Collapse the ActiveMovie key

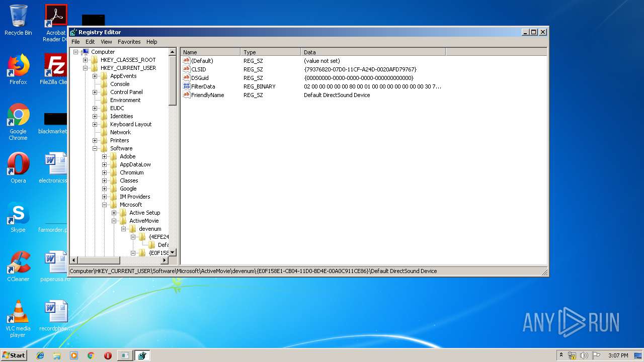[114, 221]
